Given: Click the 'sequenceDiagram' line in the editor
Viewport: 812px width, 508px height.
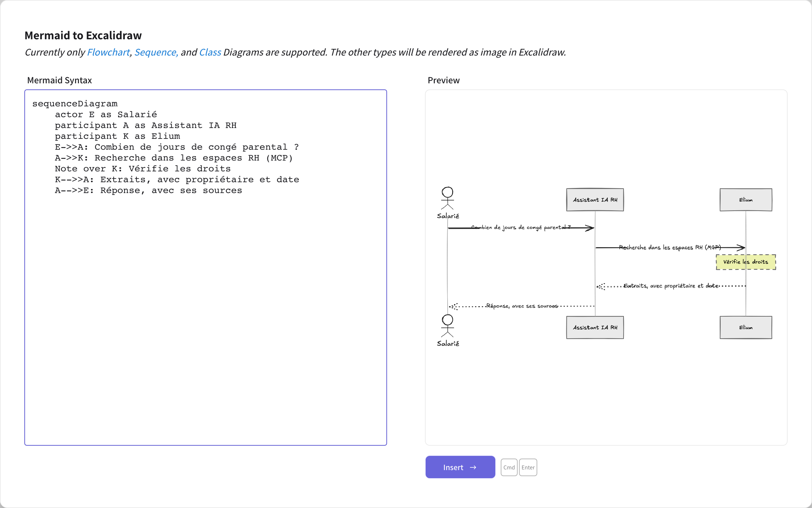Looking at the screenshot, I should [75, 104].
